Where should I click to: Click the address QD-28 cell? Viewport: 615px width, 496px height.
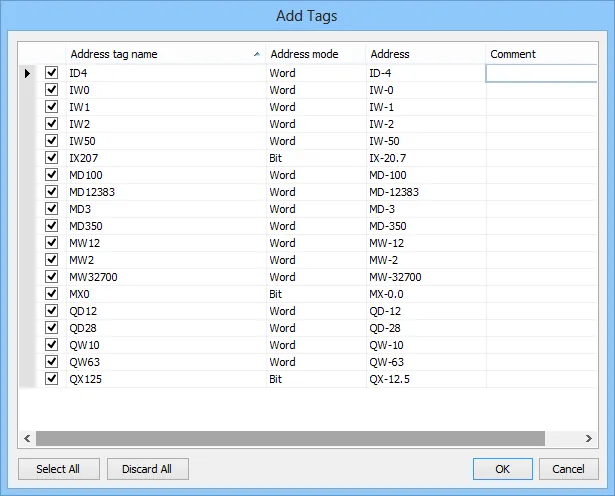(426, 328)
